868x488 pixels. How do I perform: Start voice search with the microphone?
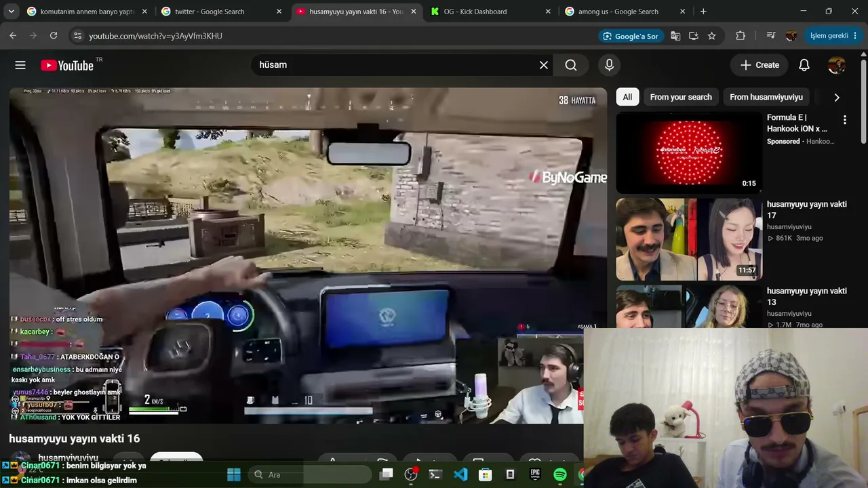[x=609, y=65]
